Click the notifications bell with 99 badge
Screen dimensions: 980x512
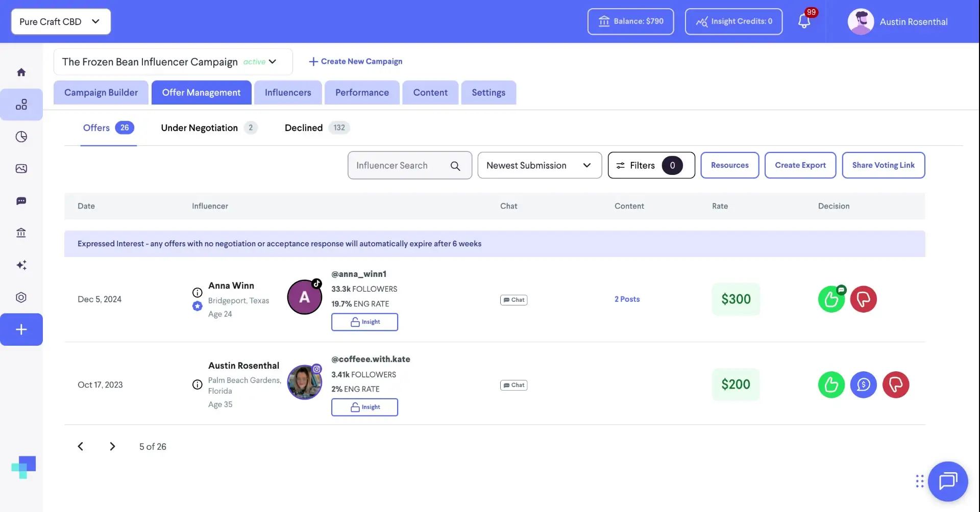(x=805, y=21)
